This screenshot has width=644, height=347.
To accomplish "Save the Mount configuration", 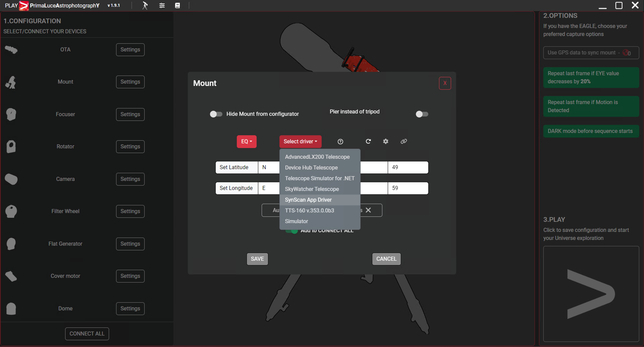I will 257,259.
